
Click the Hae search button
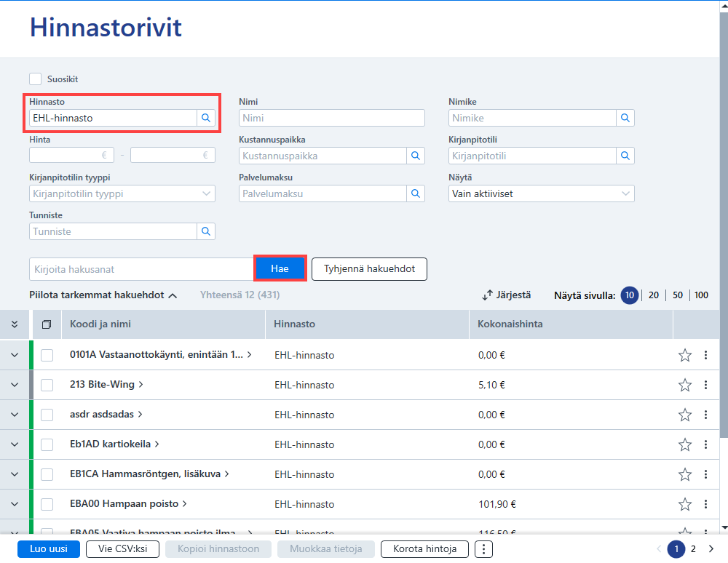click(x=280, y=268)
